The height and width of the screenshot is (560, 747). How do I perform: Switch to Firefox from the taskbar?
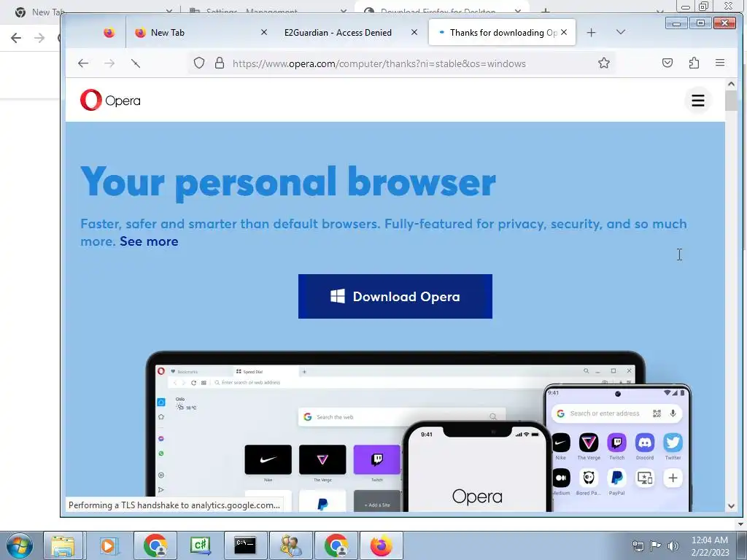click(x=381, y=545)
